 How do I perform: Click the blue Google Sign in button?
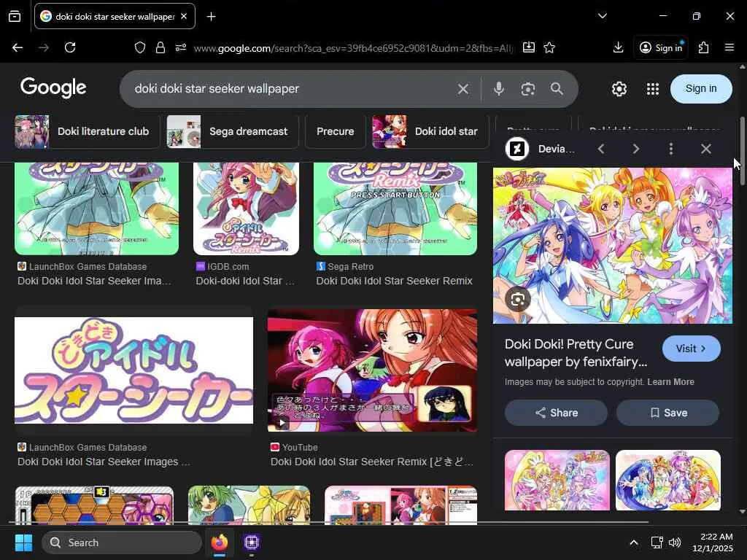[x=701, y=88]
